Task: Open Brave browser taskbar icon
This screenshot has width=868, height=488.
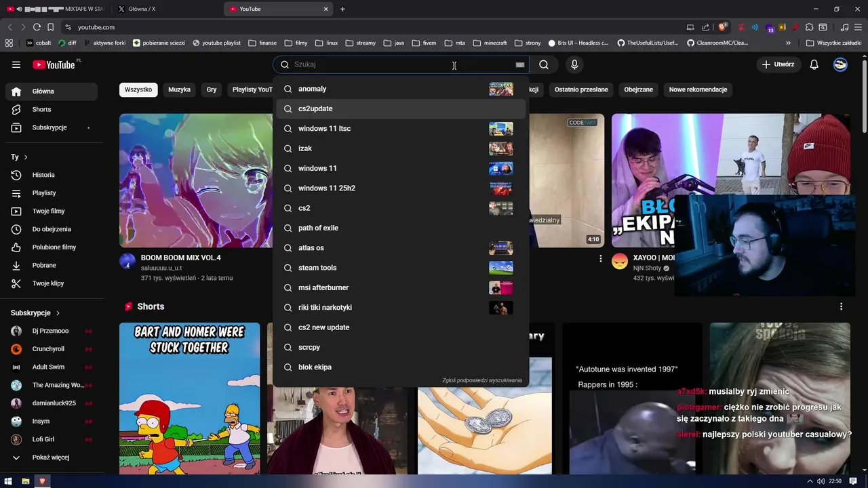Action: tap(43, 481)
